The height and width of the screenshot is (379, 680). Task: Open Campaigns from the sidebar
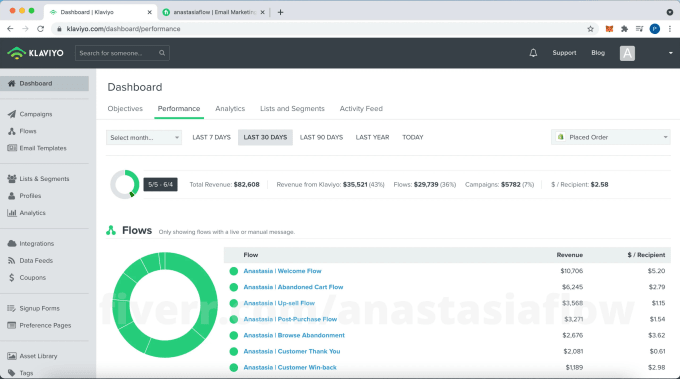[x=30, y=114]
